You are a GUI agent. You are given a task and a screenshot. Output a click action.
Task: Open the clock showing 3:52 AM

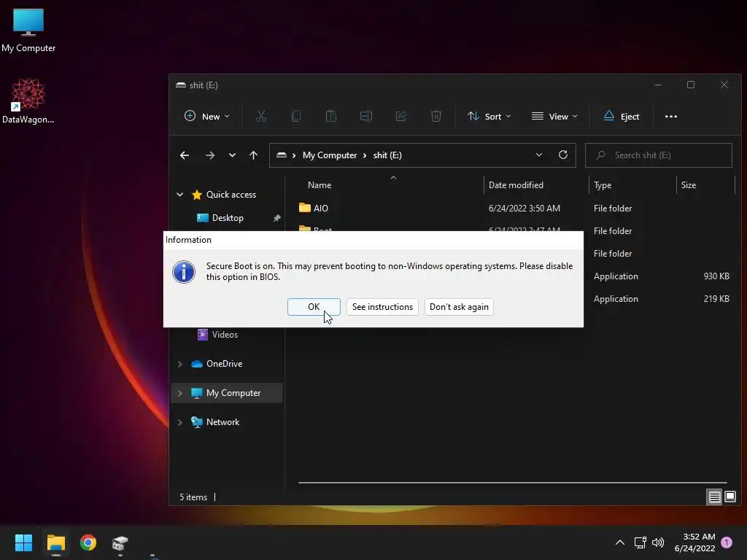[694, 542]
